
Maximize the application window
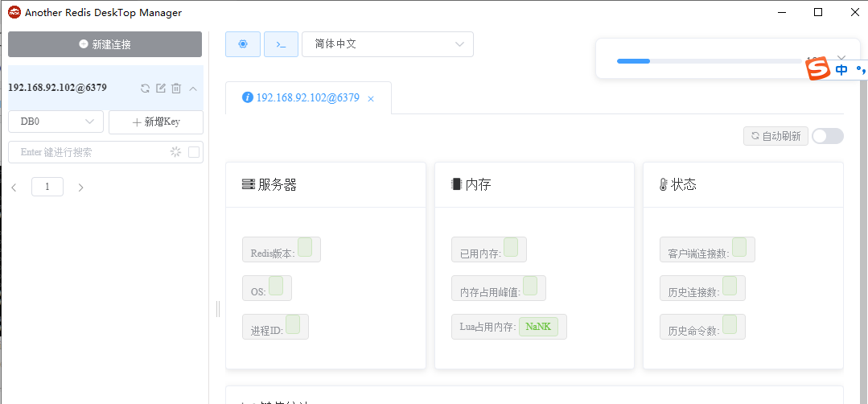817,12
